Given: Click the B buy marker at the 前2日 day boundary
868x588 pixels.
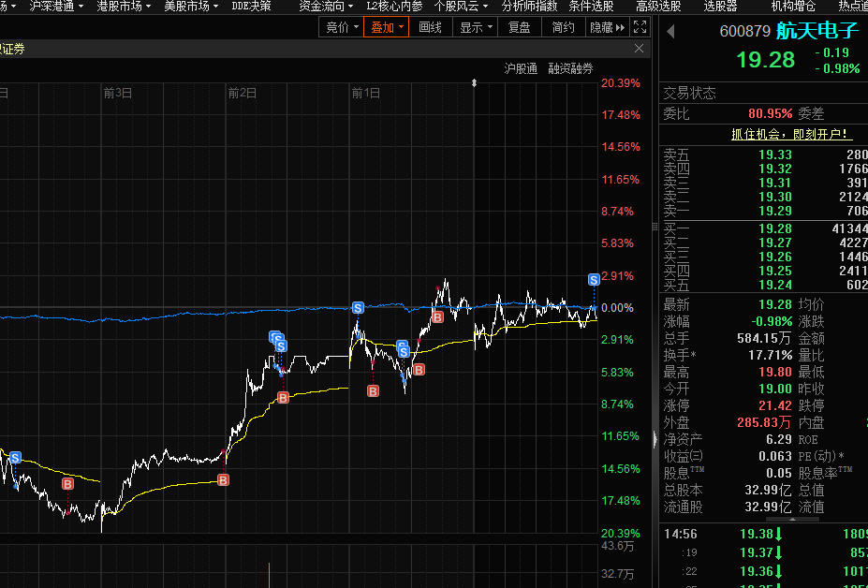Looking at the screenshot, I should pos(223,480).
